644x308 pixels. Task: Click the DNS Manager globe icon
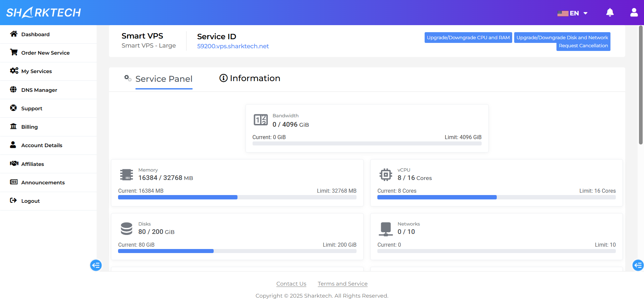click(x=13, y=89)
